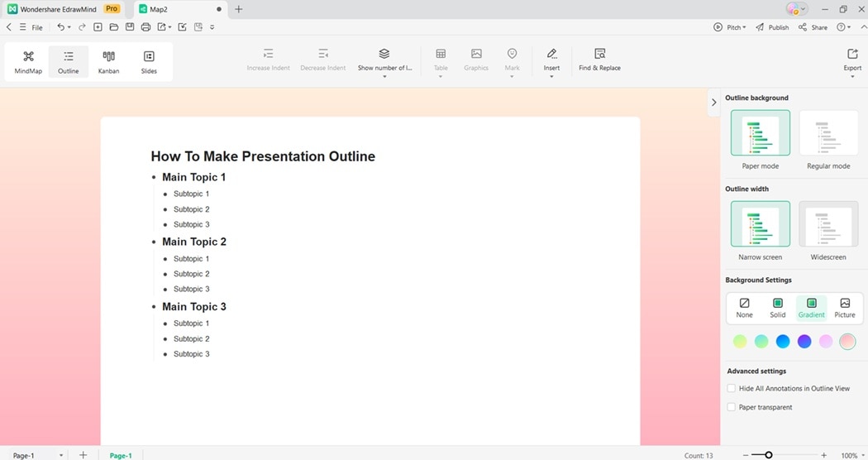Set background to Gradient

click(x=812, y=308)
